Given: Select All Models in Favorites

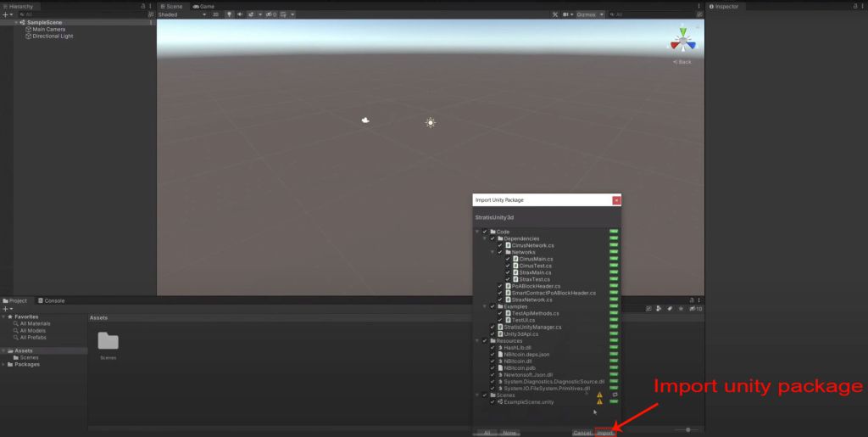Looking at the screenshot, I should [x=33, y=331].
